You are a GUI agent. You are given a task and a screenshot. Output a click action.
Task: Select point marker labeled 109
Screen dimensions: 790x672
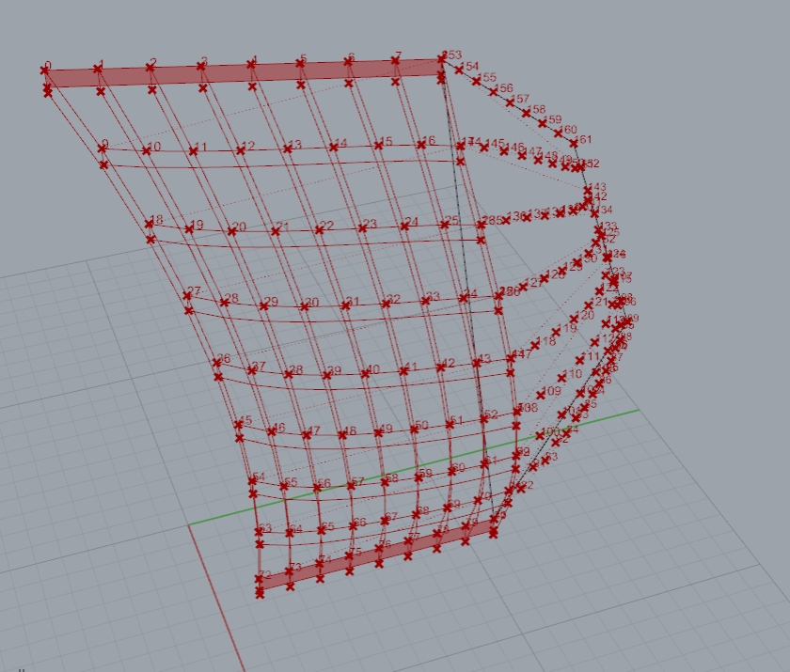click(x=541, y=395)
